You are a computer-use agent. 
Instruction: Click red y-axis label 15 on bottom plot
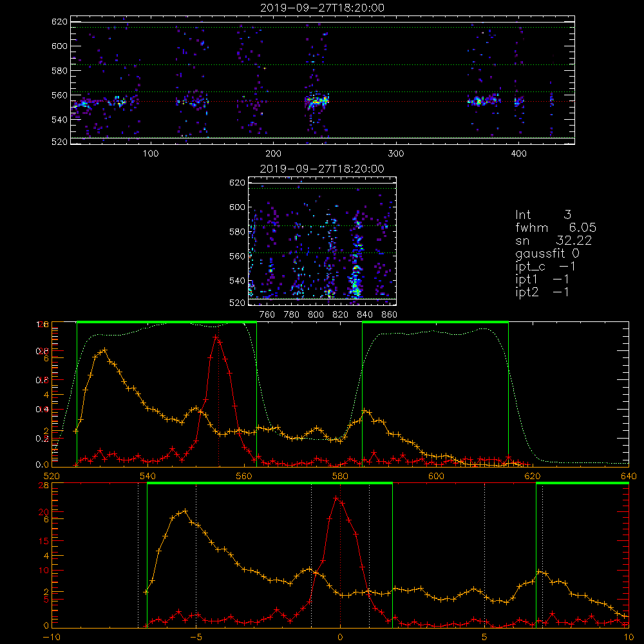point(44,541)
